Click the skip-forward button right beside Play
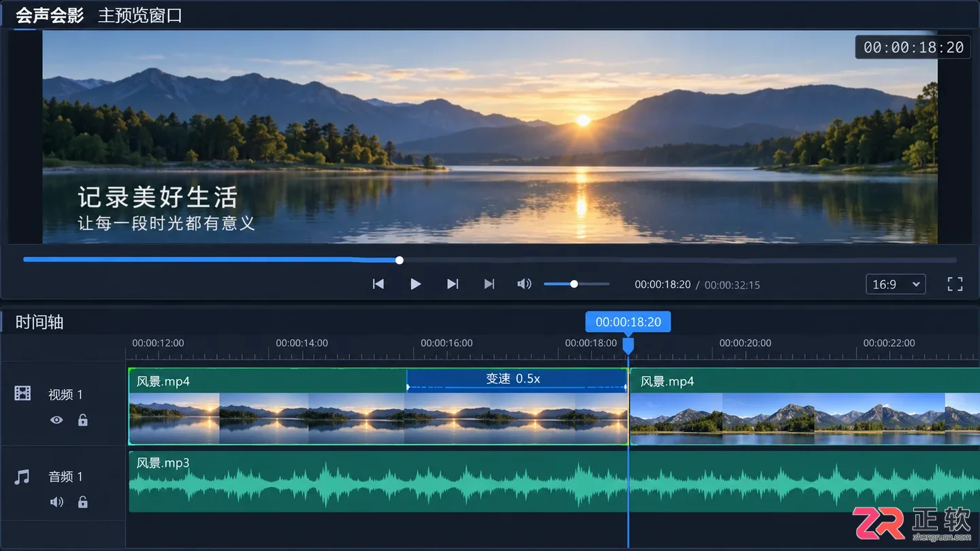The width and height of the screenshot is (980, 551). point(453,284)
